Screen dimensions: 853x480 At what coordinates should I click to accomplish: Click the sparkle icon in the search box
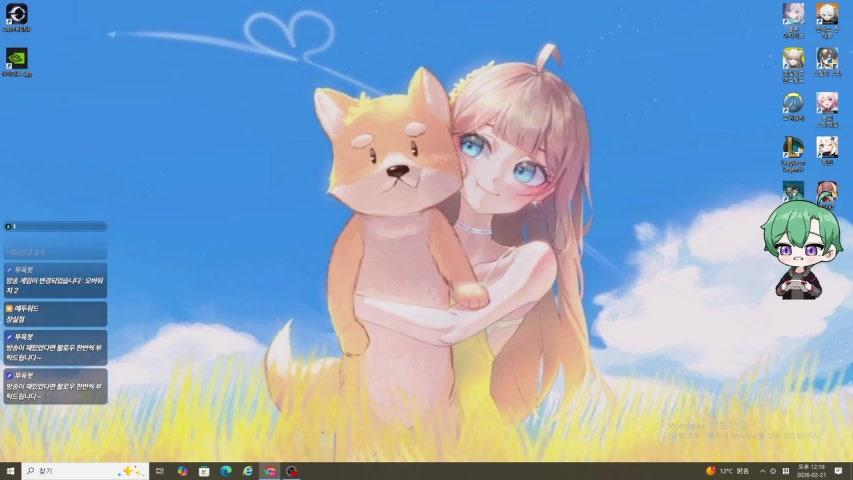(x=131, y=471)
